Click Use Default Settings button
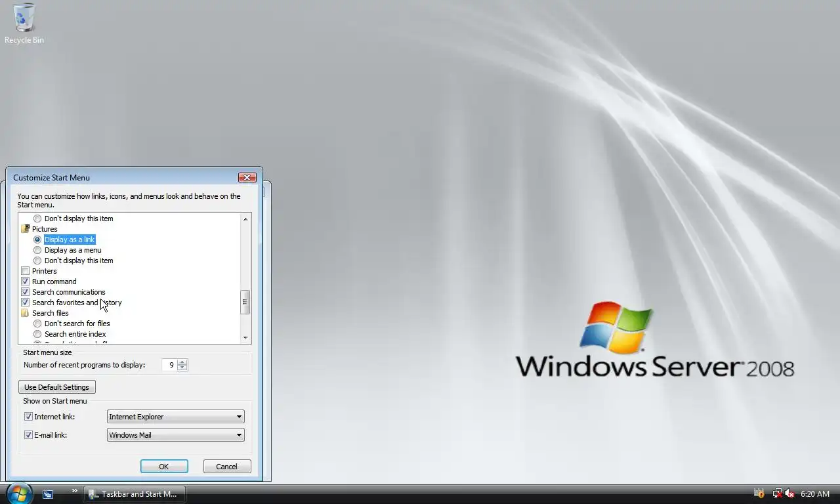840x504 pixels. pyautogui.click(x=56, y=387)
